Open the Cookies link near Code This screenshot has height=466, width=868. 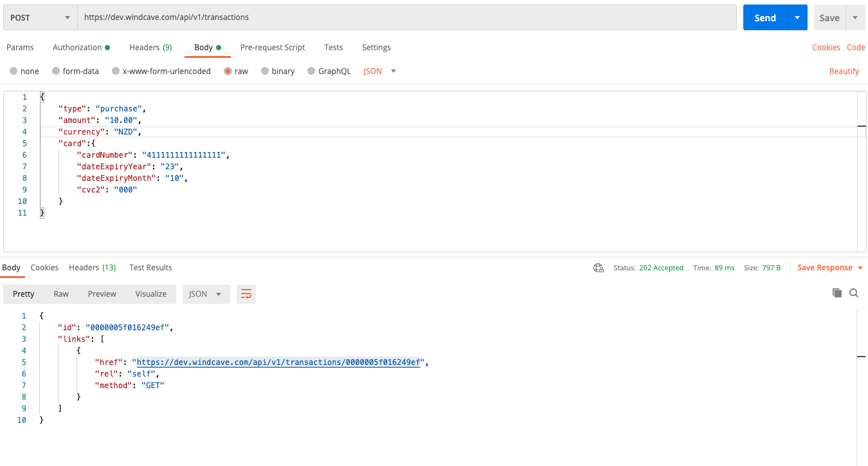pos(826,48)
